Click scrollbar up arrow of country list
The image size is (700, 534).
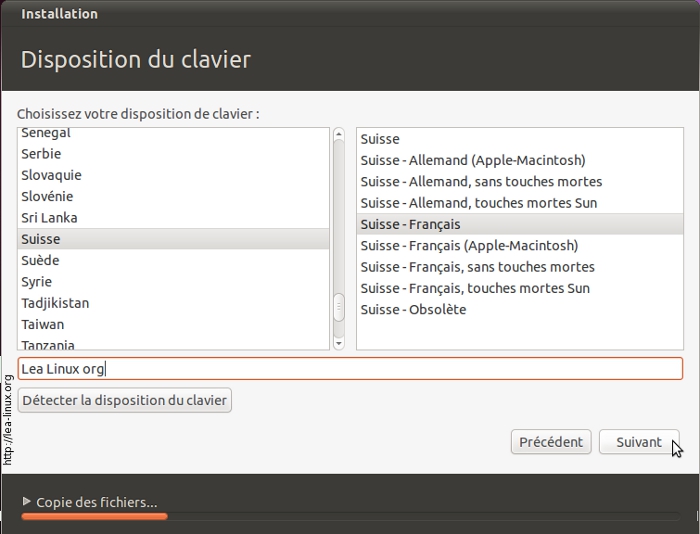(338, 135)
